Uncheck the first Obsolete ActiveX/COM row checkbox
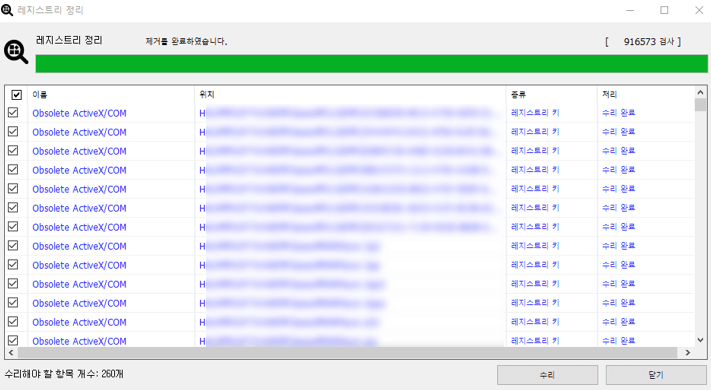Screen dimensions: 711x390 [x=13, y=112]
